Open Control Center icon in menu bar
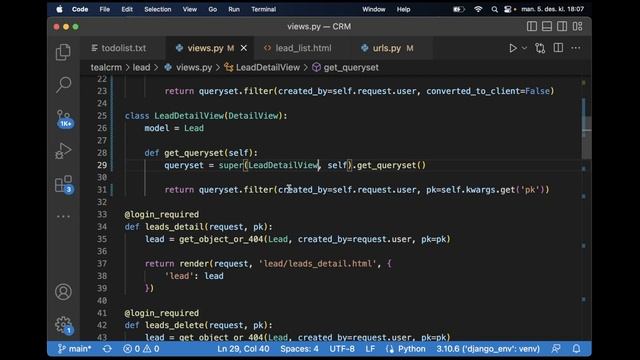Image resolution: width=640 pixels, height=360 pixels. pos(508,9)
